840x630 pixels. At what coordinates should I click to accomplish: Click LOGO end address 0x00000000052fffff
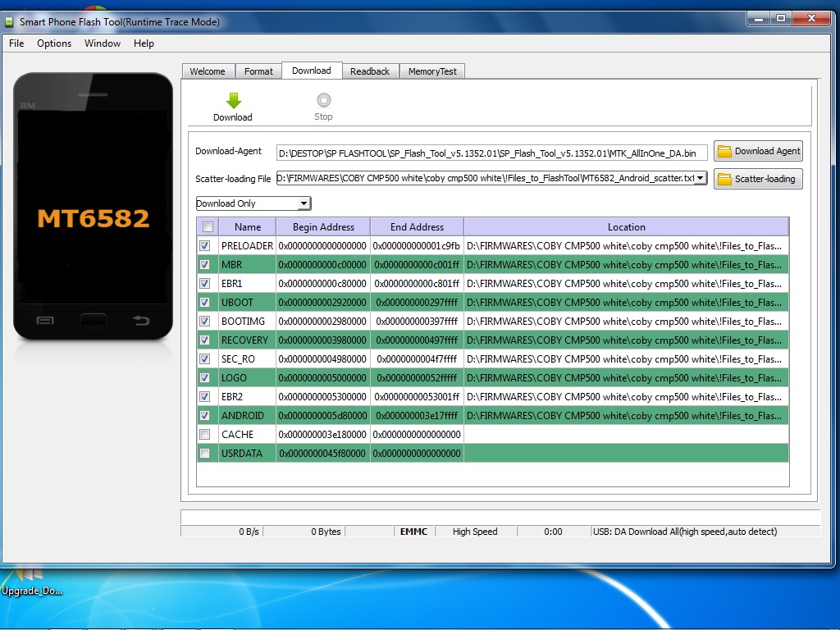417,377
